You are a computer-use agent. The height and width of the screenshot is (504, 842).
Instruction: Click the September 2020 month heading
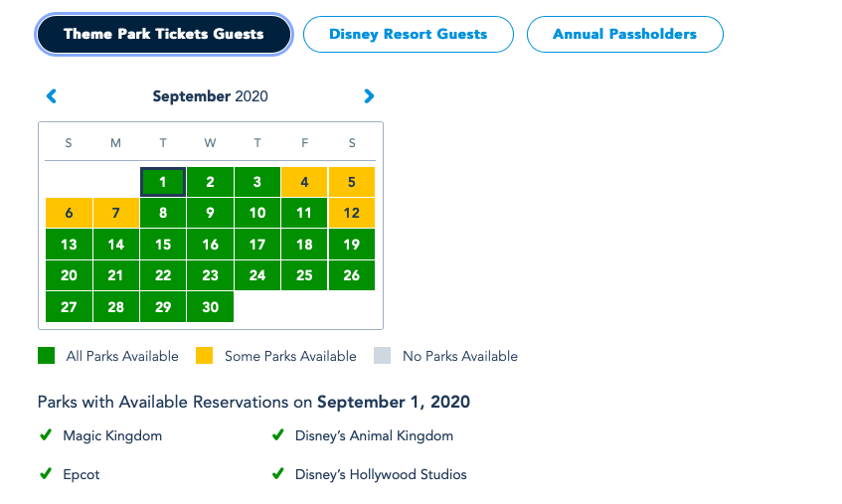[210, 96]
